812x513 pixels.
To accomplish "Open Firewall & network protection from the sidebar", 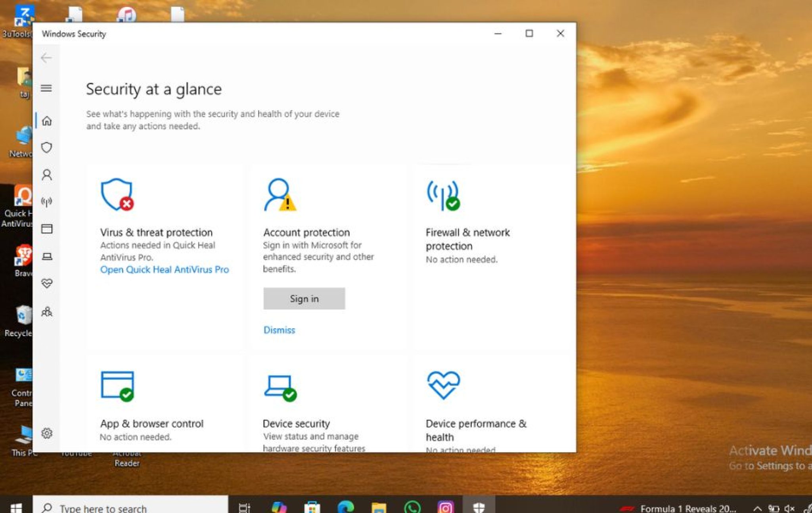I will 46,201.
